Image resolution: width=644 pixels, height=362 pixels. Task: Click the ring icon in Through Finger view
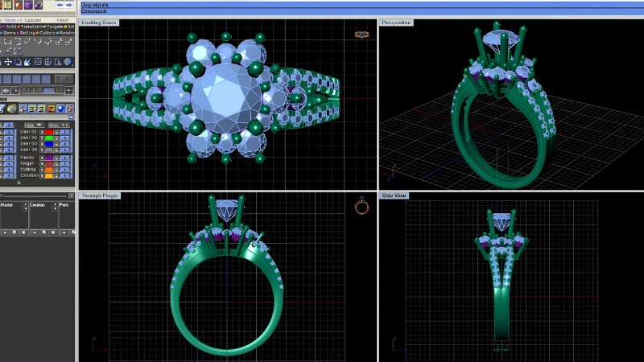tap(361, 206)
